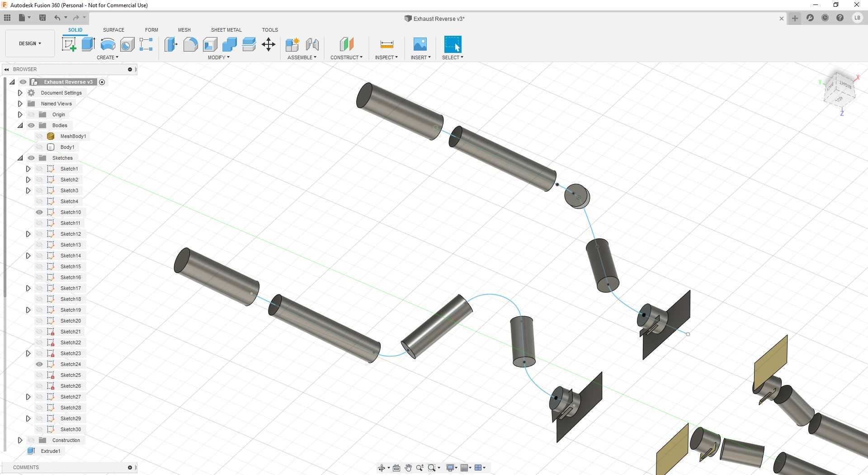Screen dimensions: 868x475
Task: Open the SHEET METAL tab
Action: (x=226, y=30)
